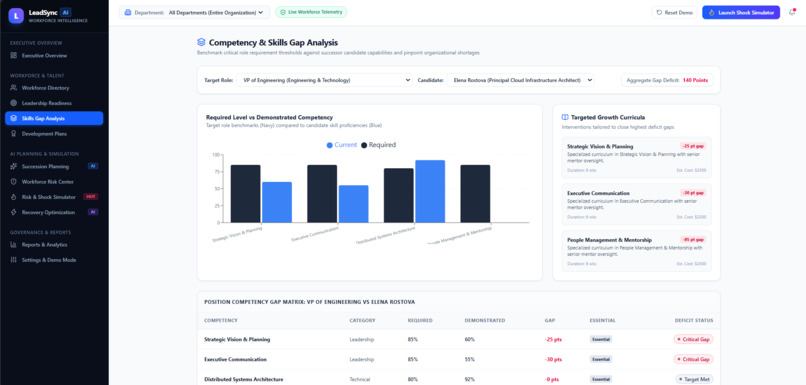The height and width of the screenshot is (385, 806).
Task: Click the Recovery Optimization bolt icon
Action: (13, 212)
